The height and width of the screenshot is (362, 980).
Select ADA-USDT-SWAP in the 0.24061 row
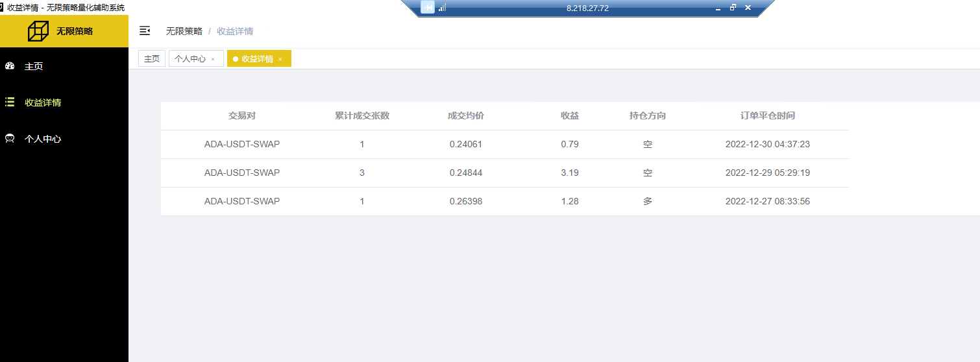242,144
